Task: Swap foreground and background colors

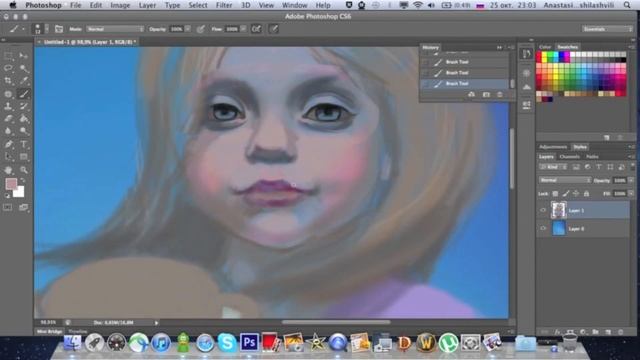Action: pos(23,180)
